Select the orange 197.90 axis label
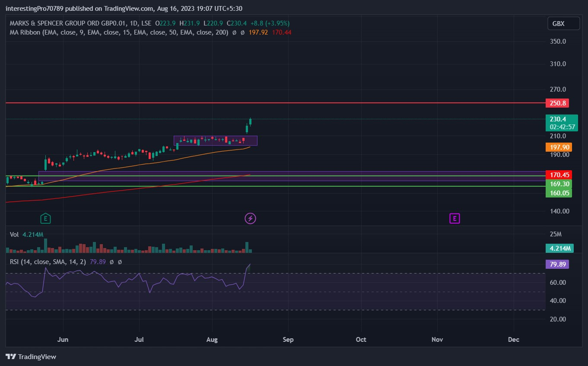This screenshot has width=588, height=366. click(559, 147)
